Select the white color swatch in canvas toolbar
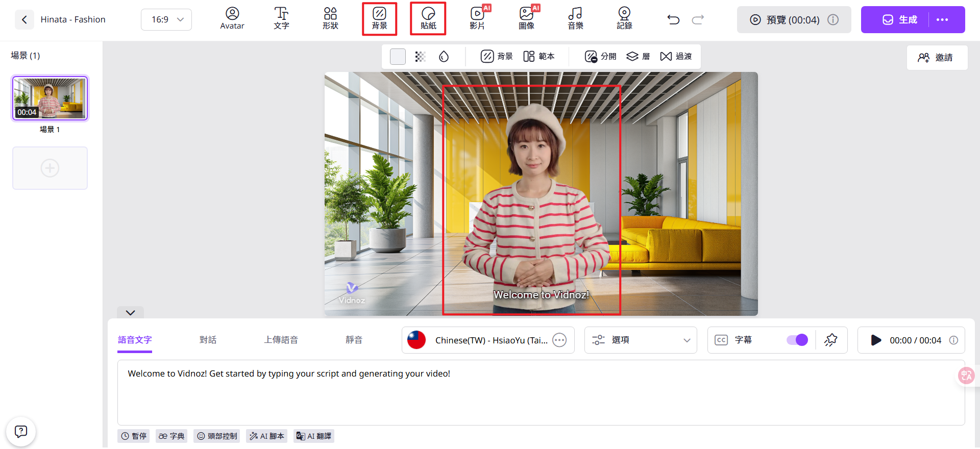Image resolution: width=980 pixels, height=449 pixels. click(x=398, y=56)
